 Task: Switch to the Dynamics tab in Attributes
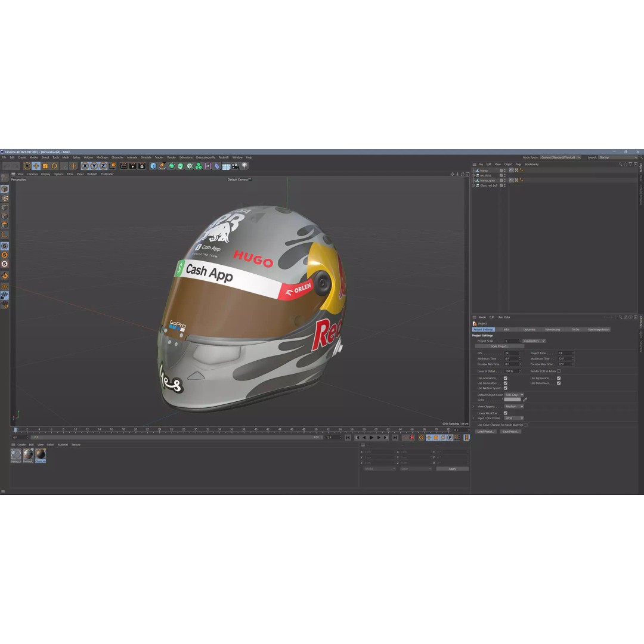point(530,330)
